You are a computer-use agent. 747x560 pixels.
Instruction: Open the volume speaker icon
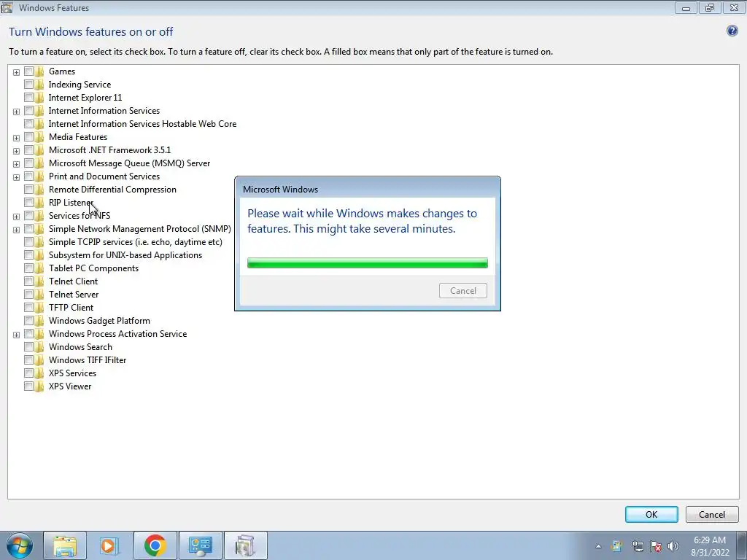pos(673,546)
